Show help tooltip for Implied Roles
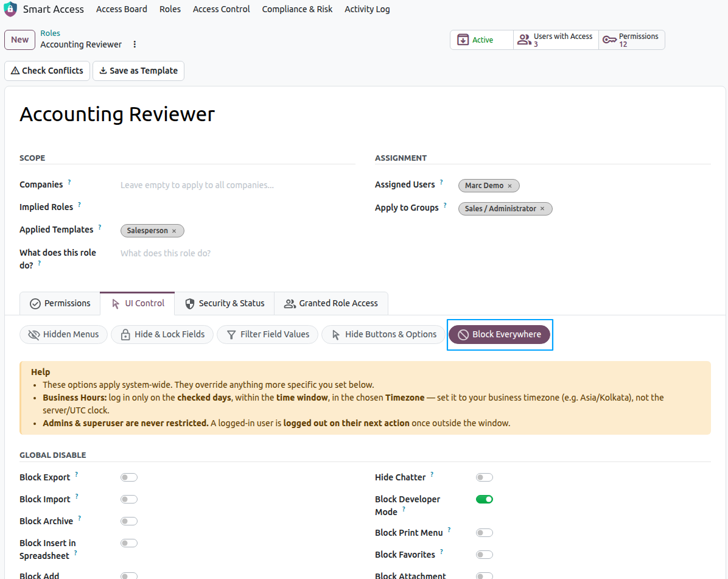 point(79,205)
